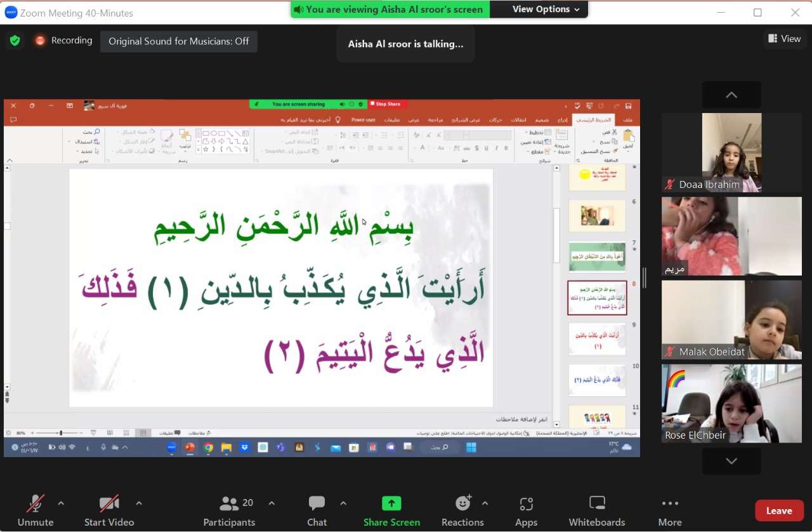Click the Windows Start icon in taskbar
The image size is (812, 532).
[471, 448]
